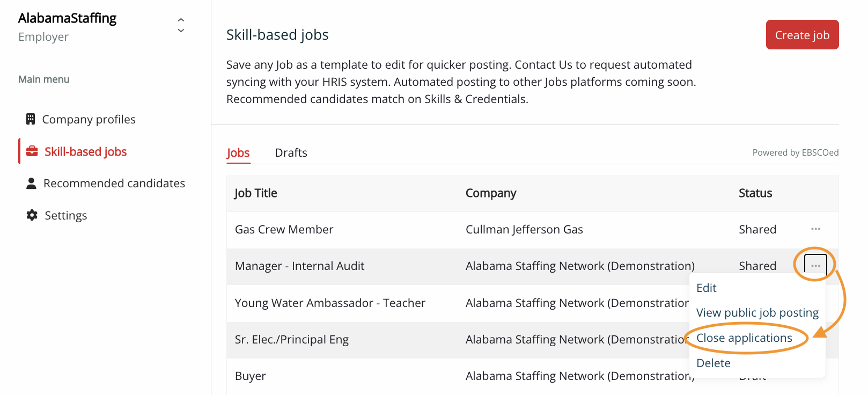Screen dimensions: 868x395
Task: Select Edit from the job menu
Action: click(x=706, y=288)
